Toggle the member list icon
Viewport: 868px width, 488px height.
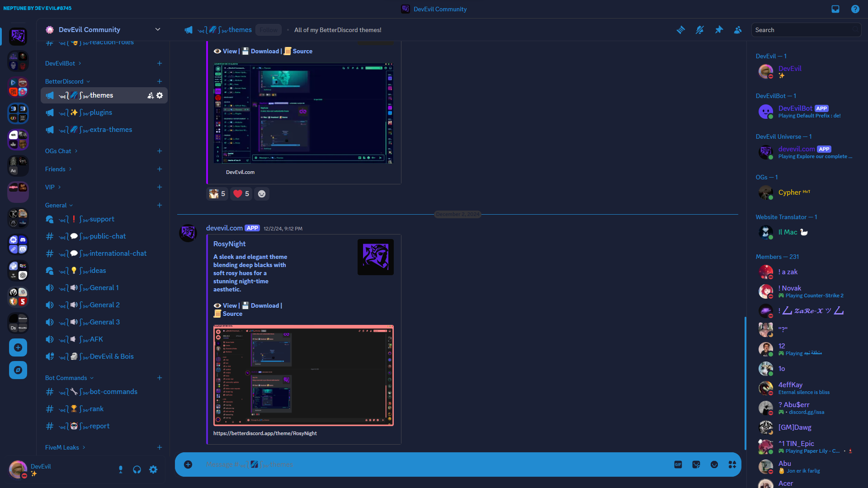point(738,30)
